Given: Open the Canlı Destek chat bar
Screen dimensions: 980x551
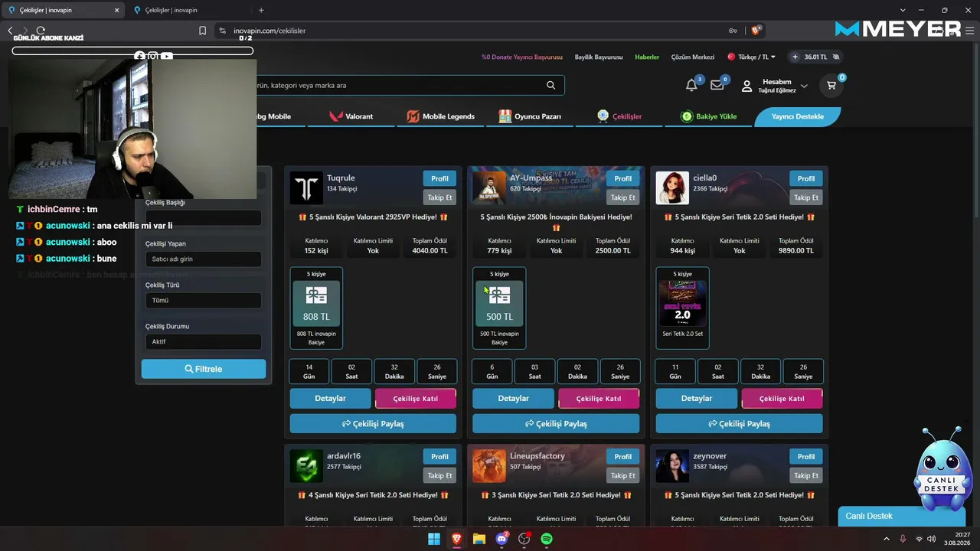Looking at the screenshot, I should (902, 516).
